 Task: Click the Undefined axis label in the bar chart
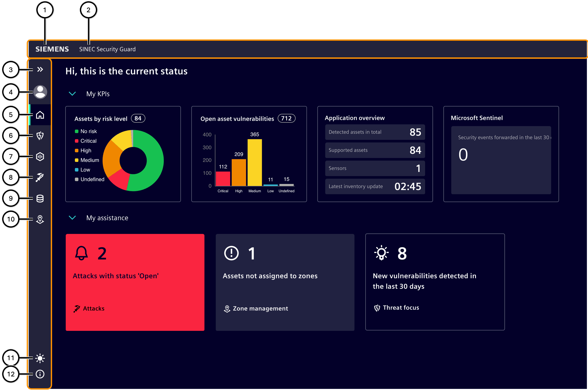point(286,191)
